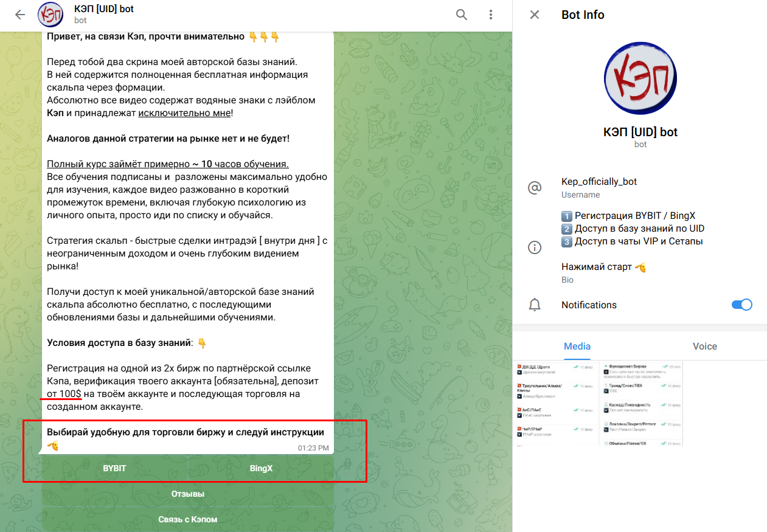767x532 pixels.
Task: Copy the Kep_officially_bot username
Action: [599, 181]
